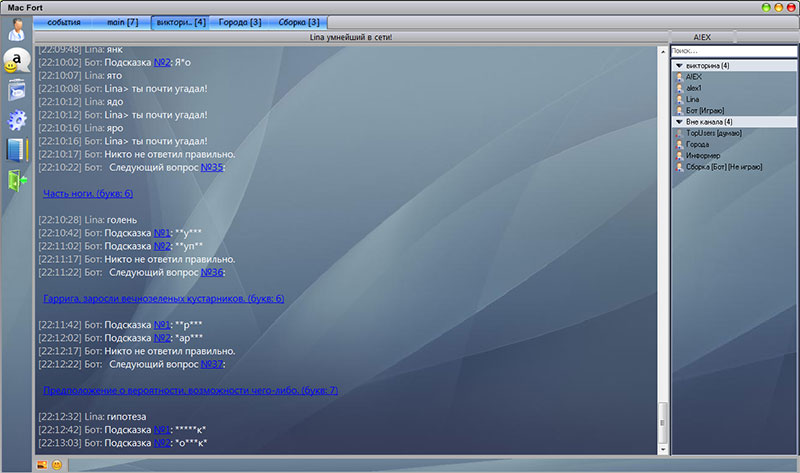
Task: Click the blue notebook sidebar icon
Action: tap(16, 150)
